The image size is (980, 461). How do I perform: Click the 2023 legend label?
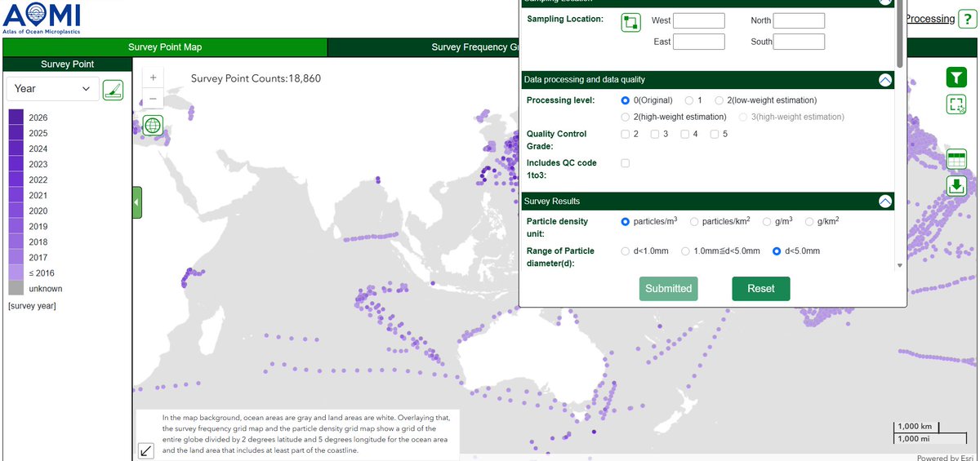pyautogui.click(x=38, y=164)
